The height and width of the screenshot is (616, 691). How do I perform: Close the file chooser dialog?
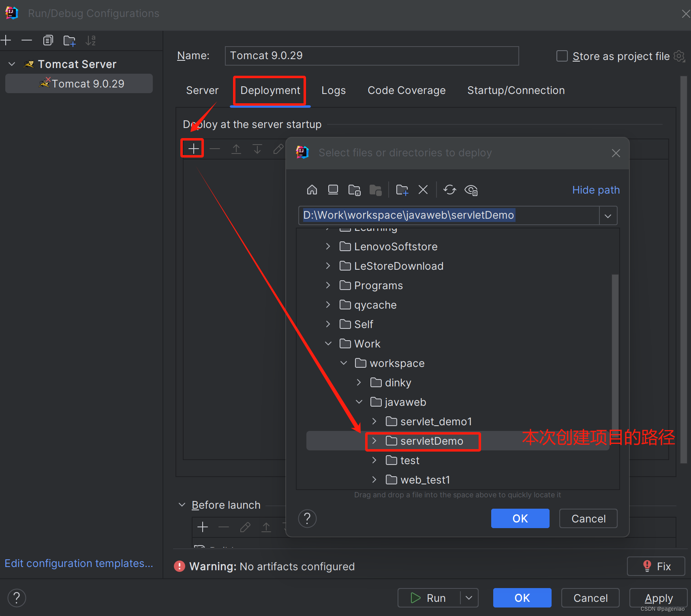coord(616,153)
